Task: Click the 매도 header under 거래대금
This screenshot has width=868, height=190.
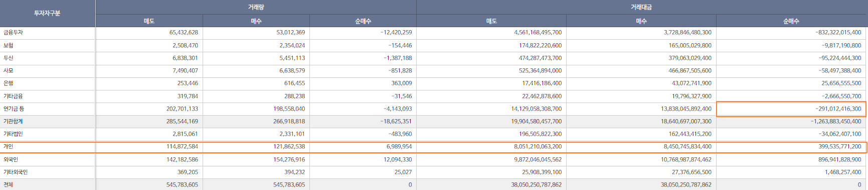Action: click(491, 21)
